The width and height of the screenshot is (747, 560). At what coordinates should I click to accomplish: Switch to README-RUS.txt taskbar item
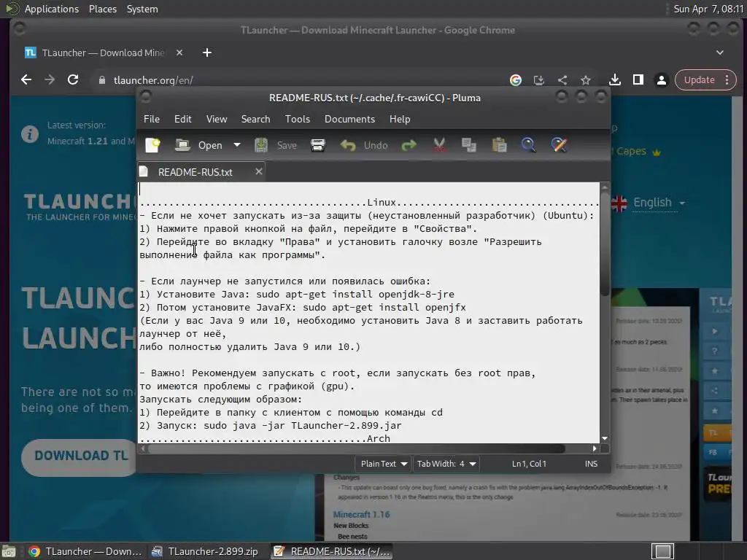[332, 551]
